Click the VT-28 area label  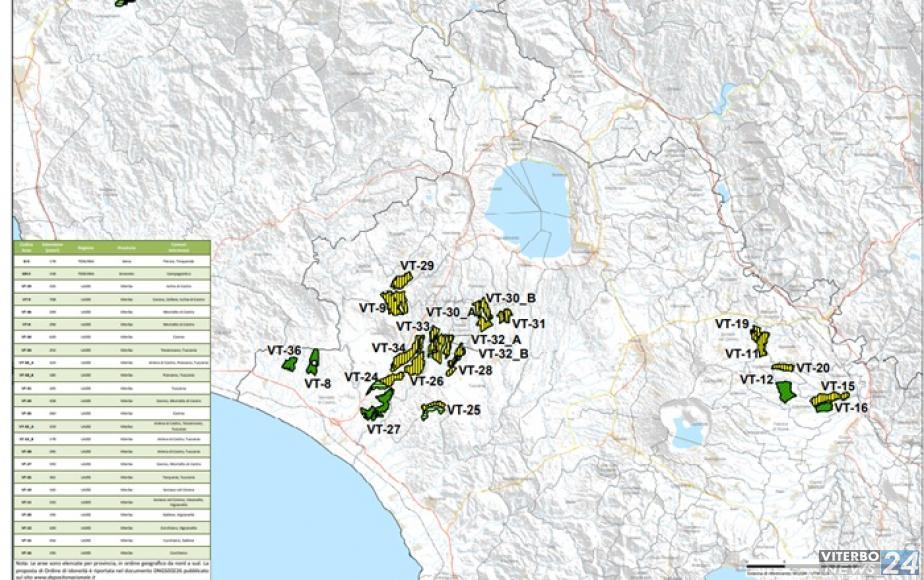coord(475,371)
